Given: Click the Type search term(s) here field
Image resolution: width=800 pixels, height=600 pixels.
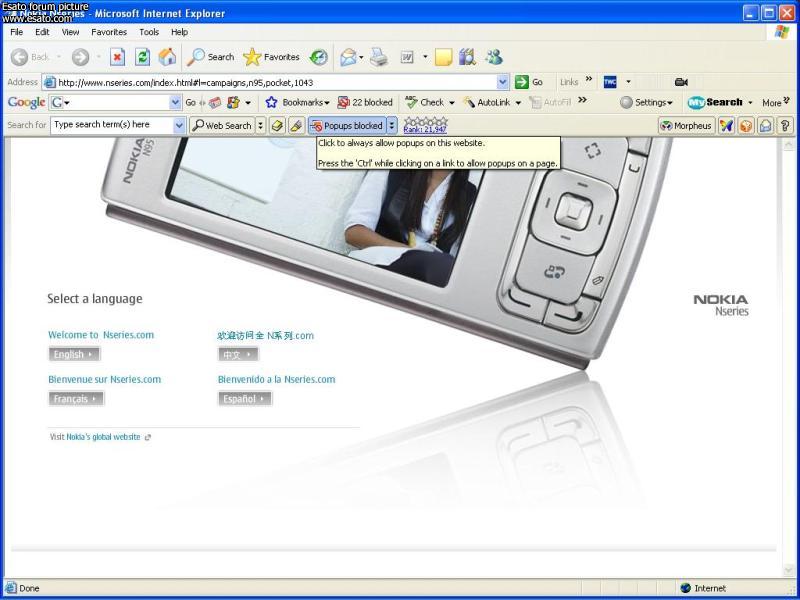Looking at the screenshot, I should [112, 125].
